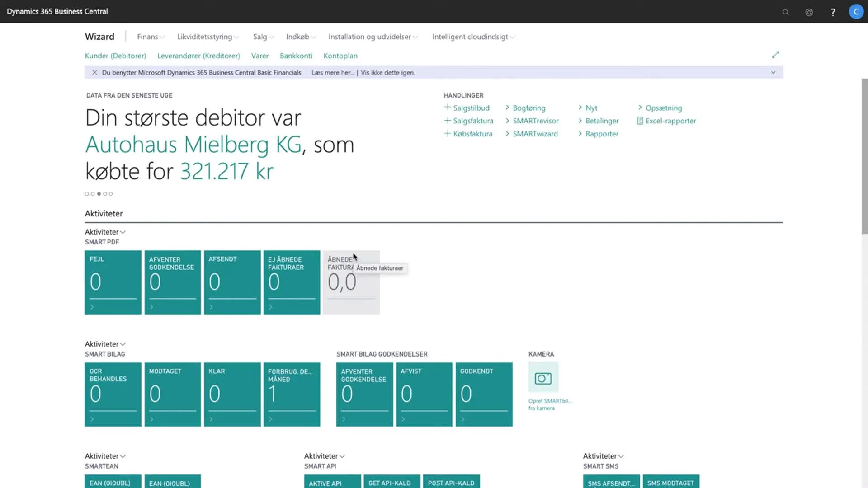Select the fifth headline carousel dot

coord(111,194)
